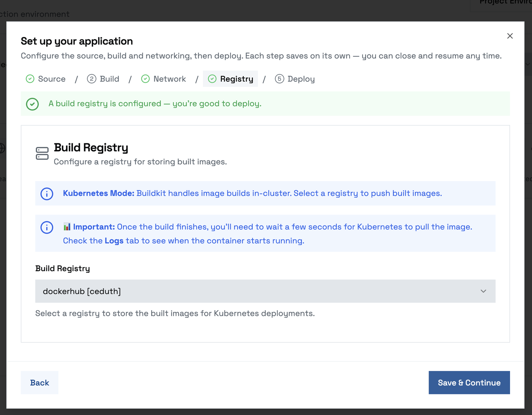Close the setup dialog with the X
The width and height of the screenshot is (532, 415).
[510, 36]
